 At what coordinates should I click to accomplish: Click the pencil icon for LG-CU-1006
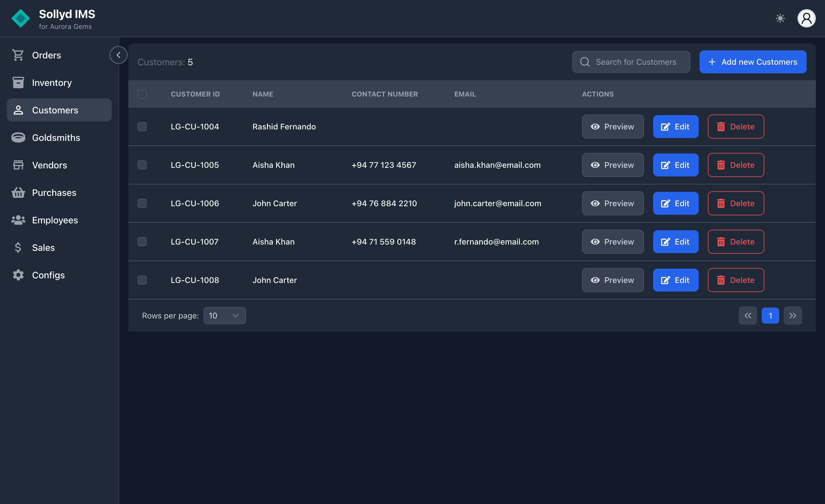point(665,203)
